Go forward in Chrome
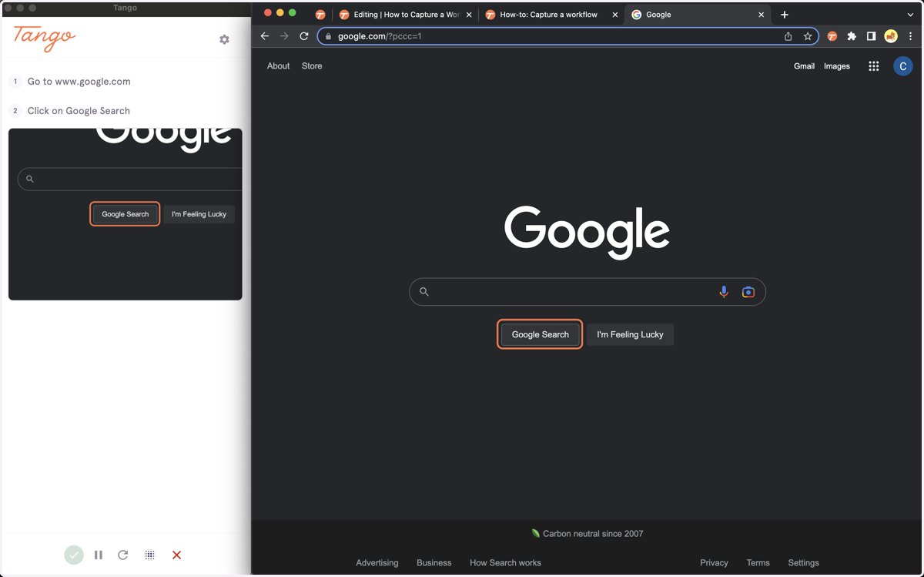The height and width of the screenshot is (577, 924). click(284, 36)
